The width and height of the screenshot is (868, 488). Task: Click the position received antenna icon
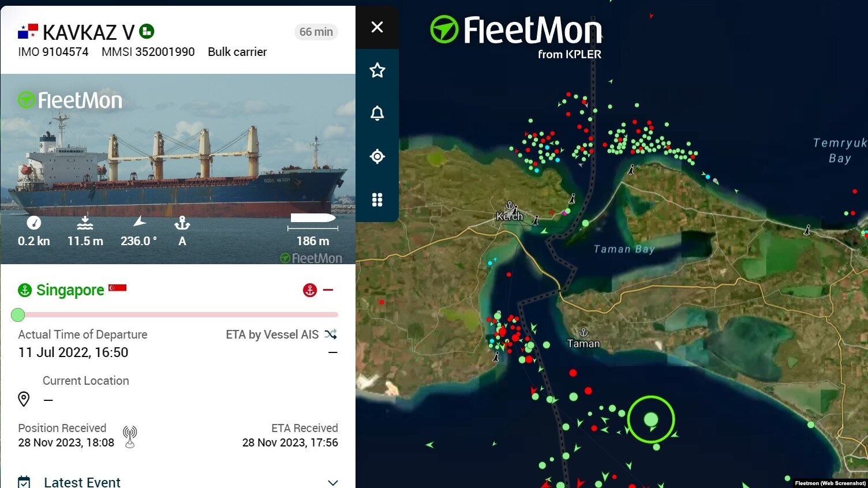coord(130,436)
